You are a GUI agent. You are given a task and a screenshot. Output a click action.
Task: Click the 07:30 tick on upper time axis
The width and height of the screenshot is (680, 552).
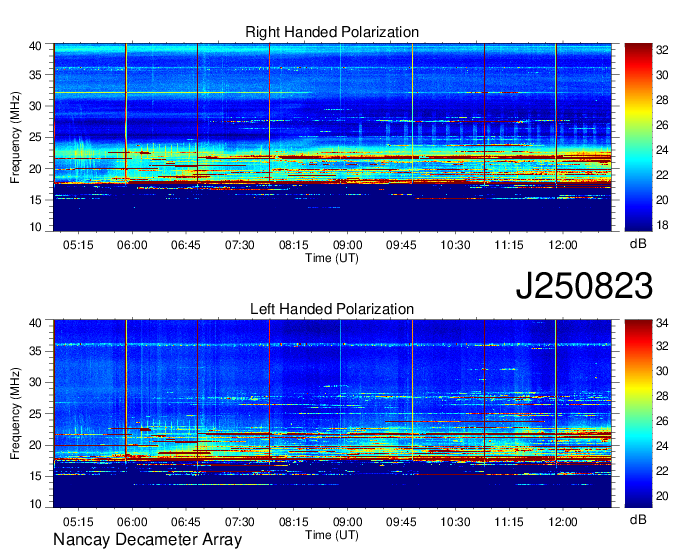click(239, 245)
